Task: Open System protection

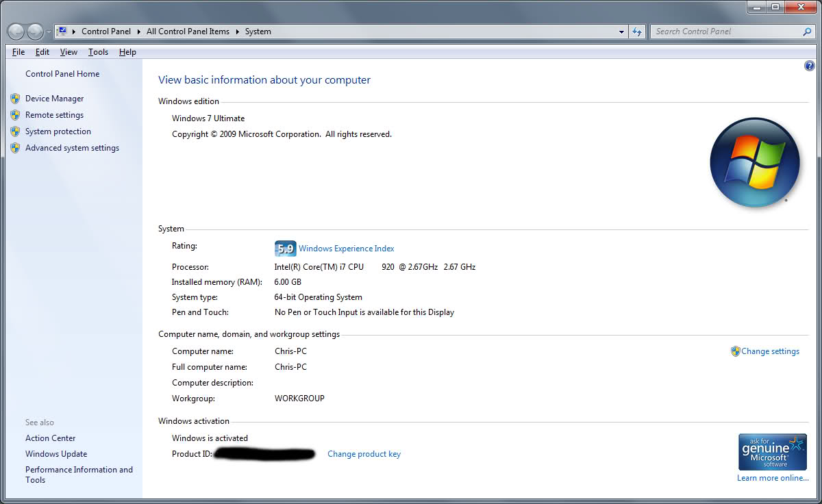Action: coord(58,131)
